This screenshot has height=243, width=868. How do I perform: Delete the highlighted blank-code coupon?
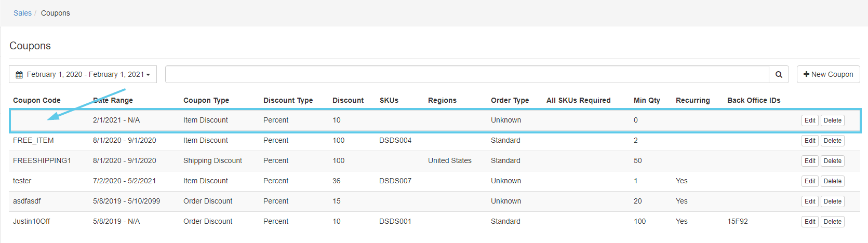pos(832,120)
